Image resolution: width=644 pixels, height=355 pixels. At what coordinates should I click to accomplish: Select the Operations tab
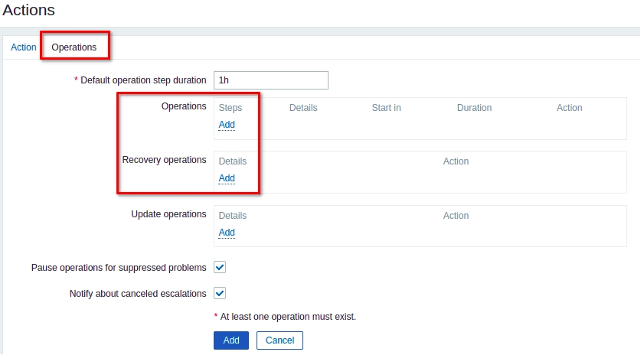pyautogui.click(x=74, y=47)
